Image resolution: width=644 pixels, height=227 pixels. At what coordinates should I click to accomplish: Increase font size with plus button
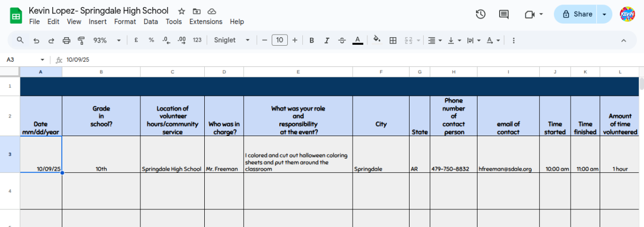pyautogui.click(x=295, y=40)
